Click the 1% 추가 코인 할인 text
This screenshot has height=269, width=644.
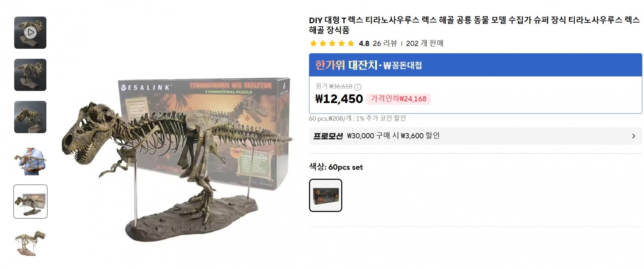(381, 118)
